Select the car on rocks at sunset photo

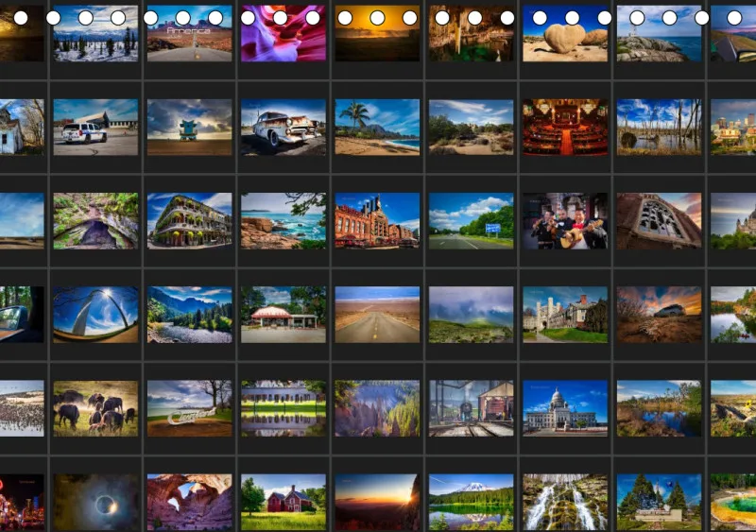[659, 315]
